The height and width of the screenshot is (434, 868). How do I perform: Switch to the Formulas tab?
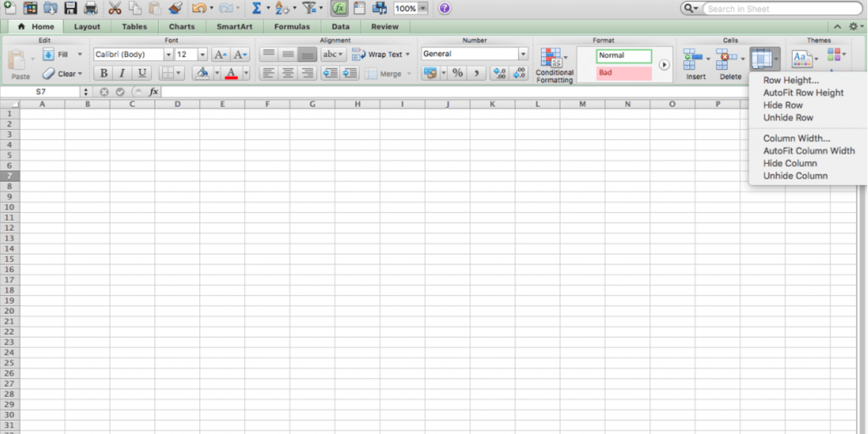coord(291,27)
